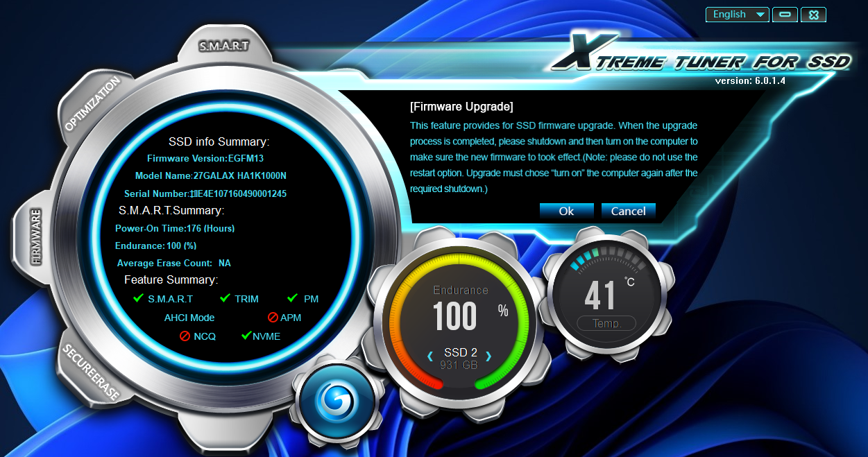This screenshot has height=457, width=868.
Task: Open the English language dropdown
Action: tap(737, 14)
